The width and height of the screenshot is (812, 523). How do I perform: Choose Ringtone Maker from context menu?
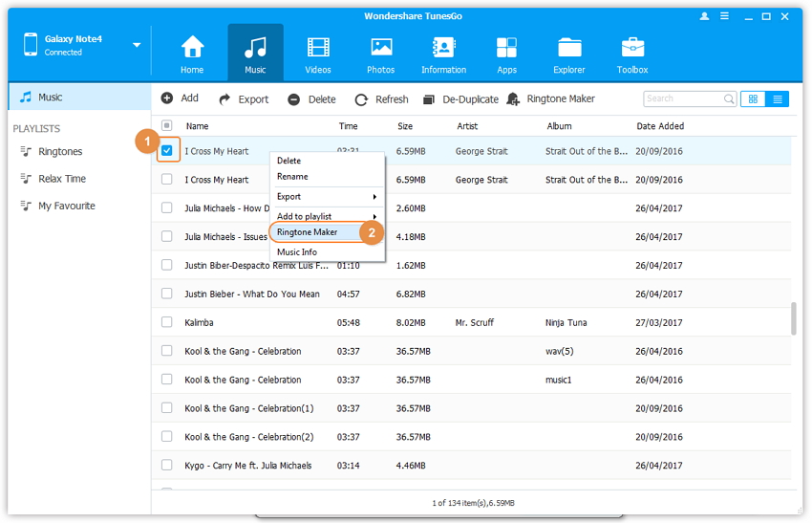[x=308, y=232]
